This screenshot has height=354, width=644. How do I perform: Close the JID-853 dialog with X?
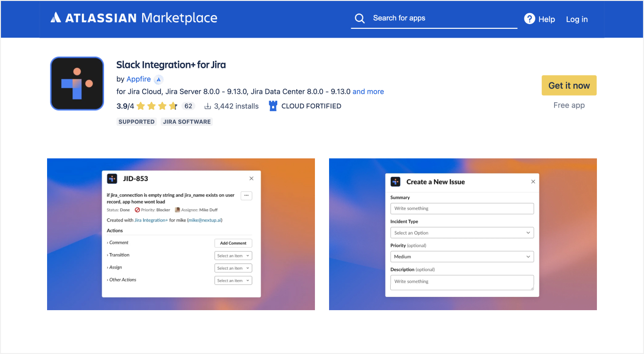(x=251, y=178)
